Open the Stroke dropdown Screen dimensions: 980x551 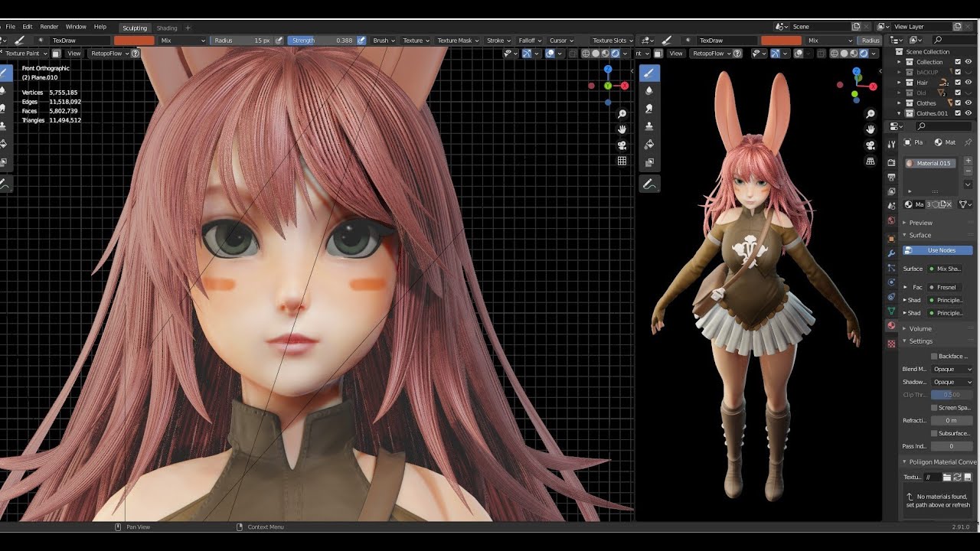(x=498, y=41)
